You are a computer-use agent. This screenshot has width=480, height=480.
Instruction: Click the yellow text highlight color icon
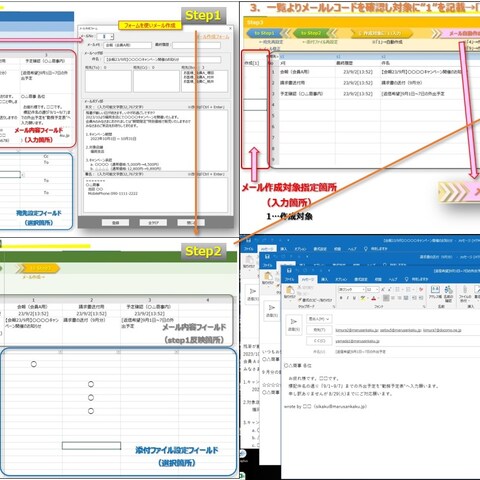(x=364, y=298)
